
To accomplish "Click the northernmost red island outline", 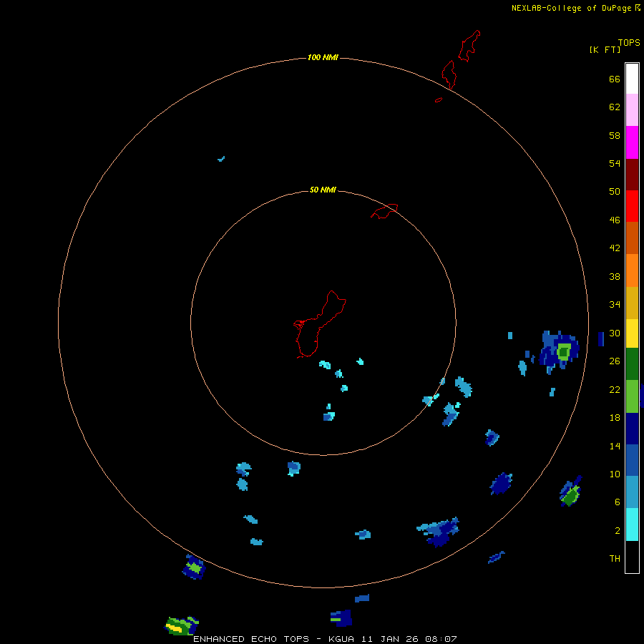I will tap(469, 46).
